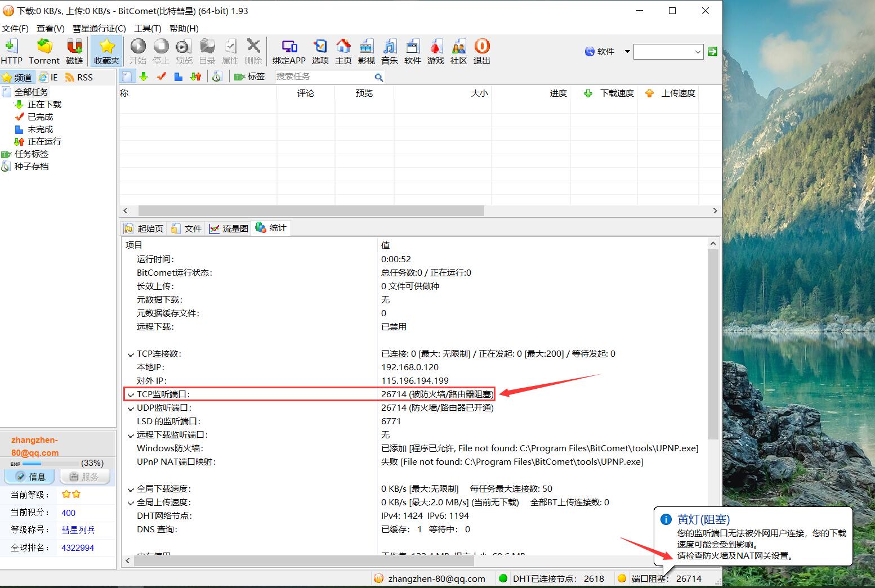The image size is (875, 588).
Task: Go to the 主页 home page icon
Action: 343,52
